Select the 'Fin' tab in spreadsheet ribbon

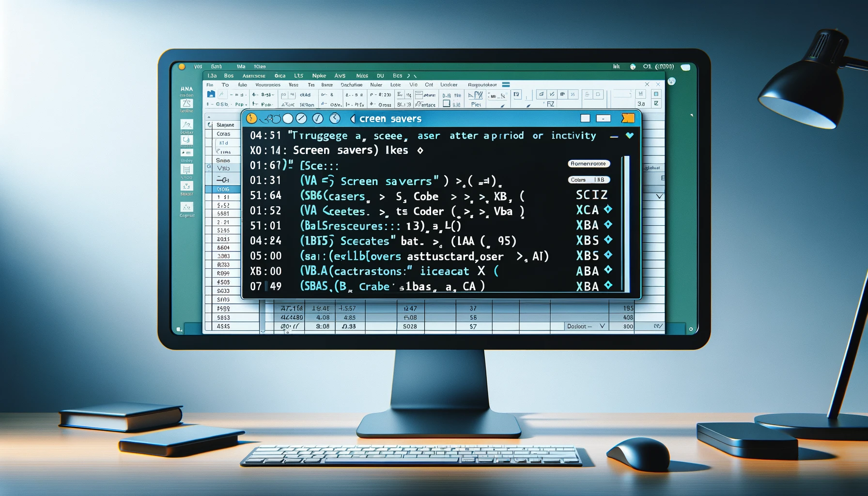(x=210, y=85)
